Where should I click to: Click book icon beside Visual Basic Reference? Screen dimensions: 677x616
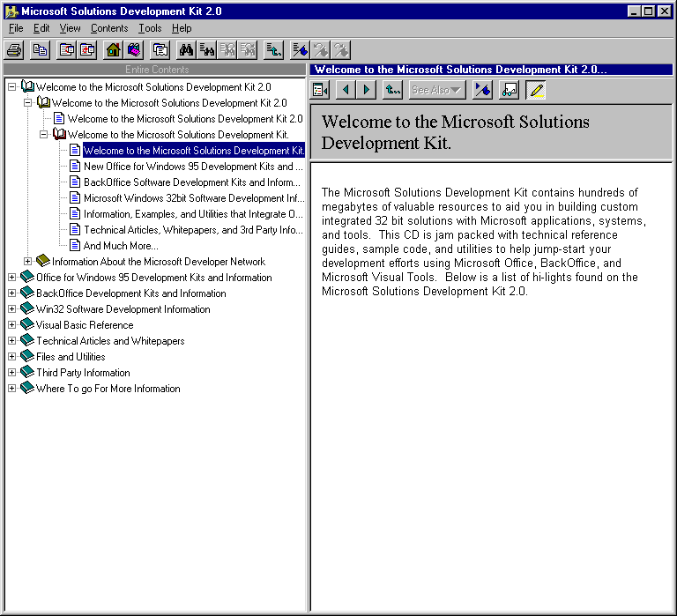pyautogui.click(x=27, y=324)
